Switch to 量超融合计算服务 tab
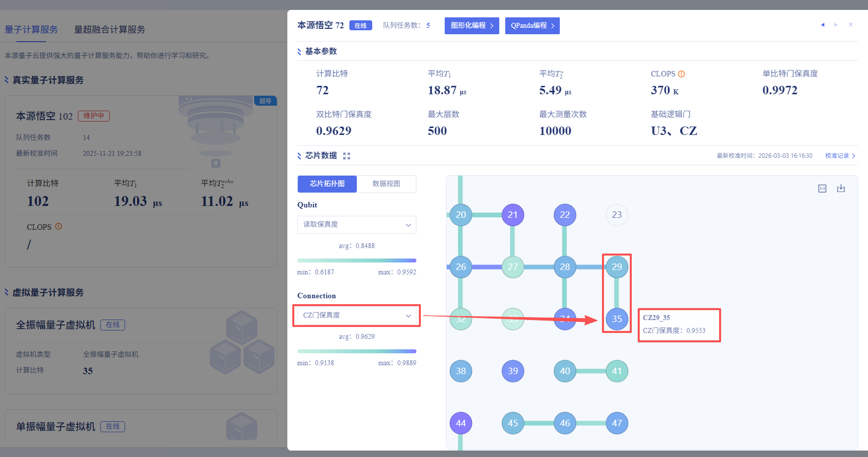This screenshot has height=457, width=868. (110, 30)
